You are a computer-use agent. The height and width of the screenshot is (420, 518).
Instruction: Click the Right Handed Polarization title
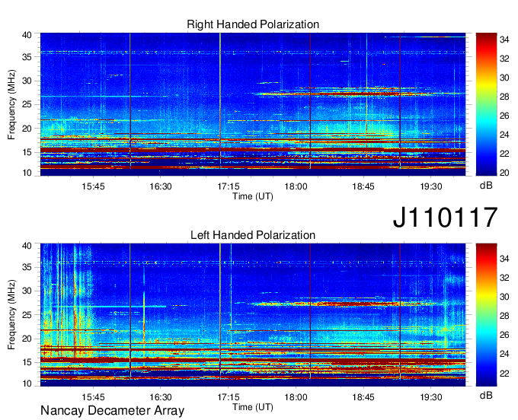(x=253, y=24)
